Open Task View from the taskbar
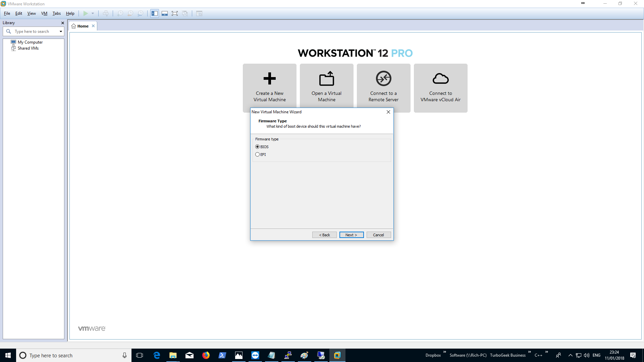Screen dimensions: 644x362 coord(140,355)
